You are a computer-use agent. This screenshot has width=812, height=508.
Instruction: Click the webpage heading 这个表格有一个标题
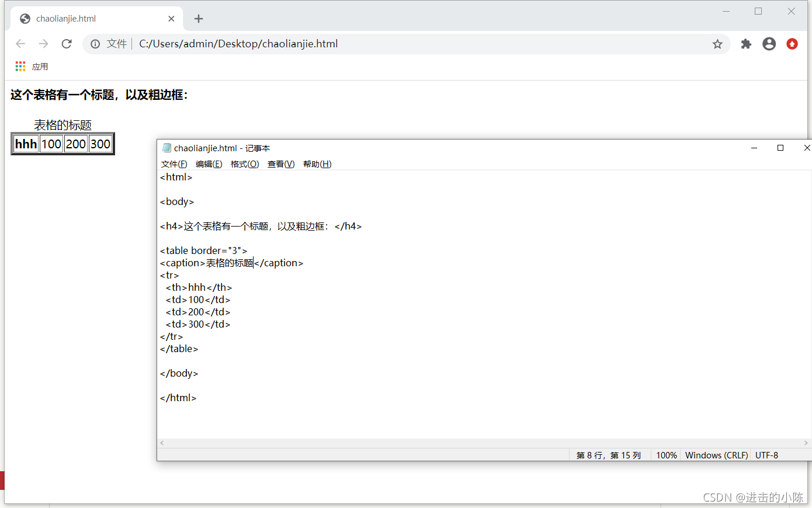(x=99, y=95)
